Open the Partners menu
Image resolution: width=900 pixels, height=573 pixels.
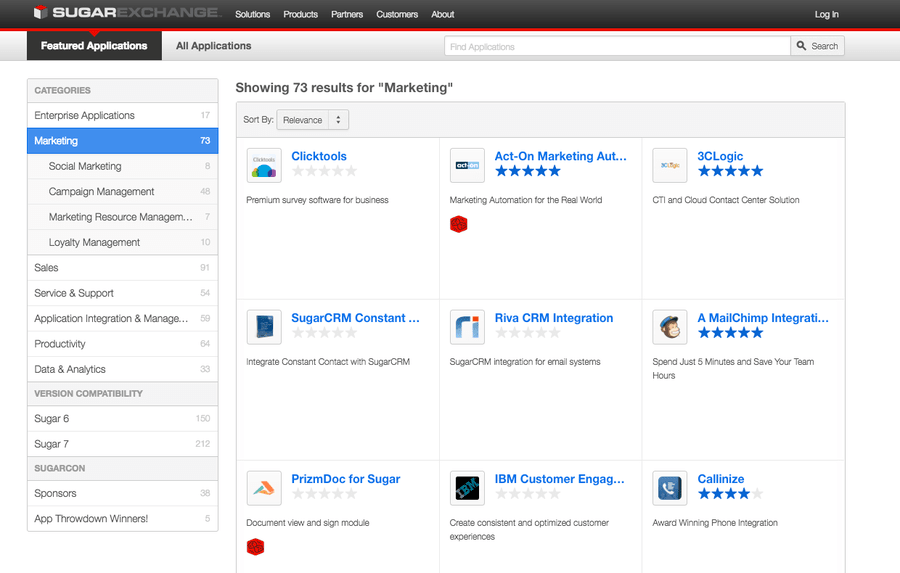point(347,14)
